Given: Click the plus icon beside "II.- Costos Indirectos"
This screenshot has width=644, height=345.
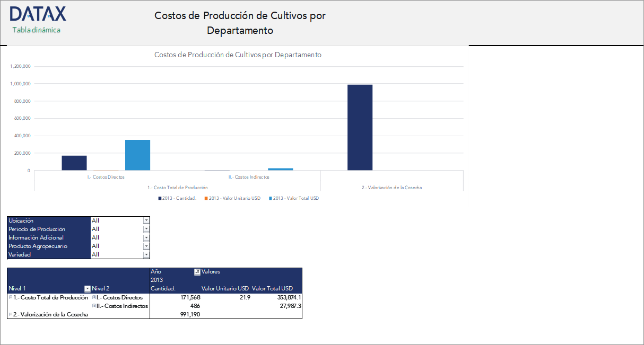Looking at the screenshot, I should click(x=93, y=306).
